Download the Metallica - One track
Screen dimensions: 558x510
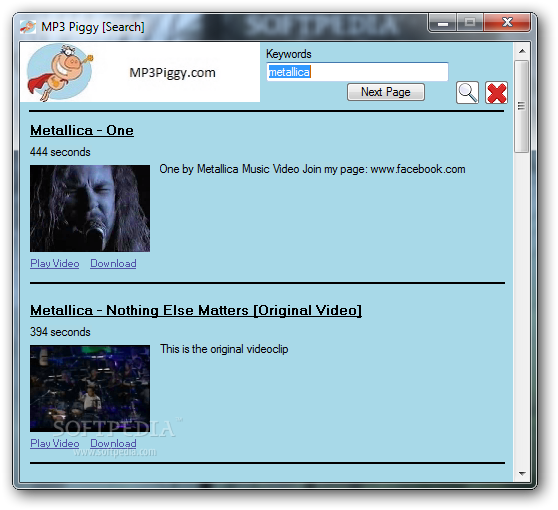click(x=113, y=263)
